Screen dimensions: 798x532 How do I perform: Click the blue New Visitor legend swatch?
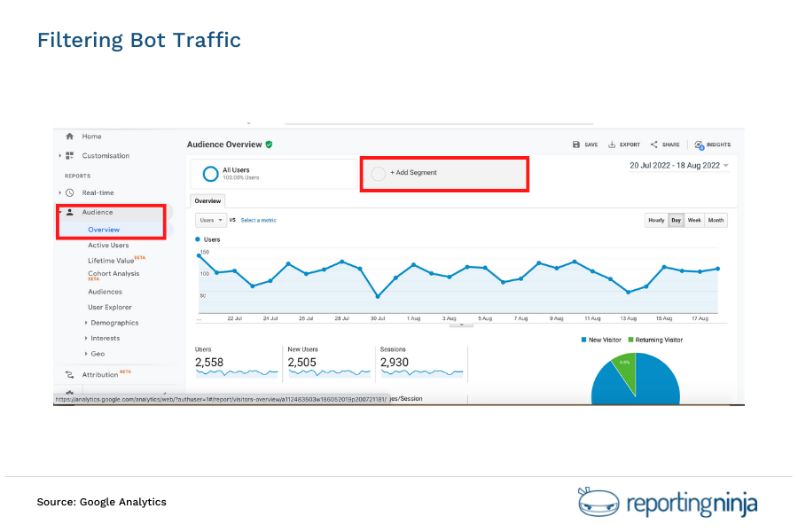coord(583,340)
